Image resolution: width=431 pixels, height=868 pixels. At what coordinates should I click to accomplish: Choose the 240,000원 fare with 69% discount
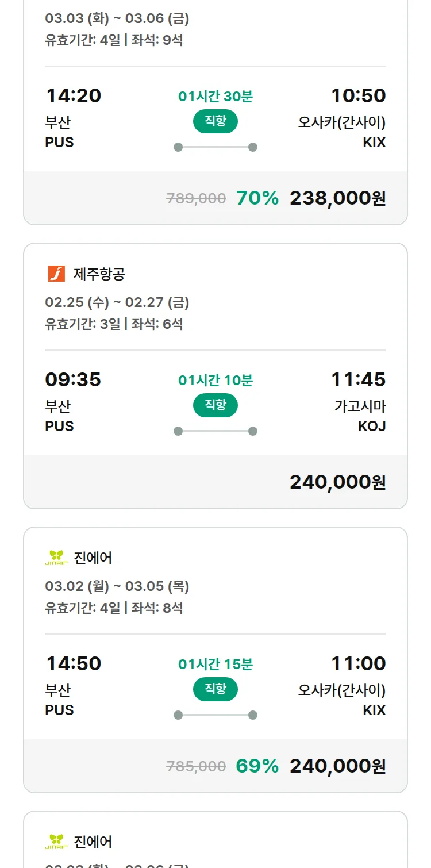point(337,766)
